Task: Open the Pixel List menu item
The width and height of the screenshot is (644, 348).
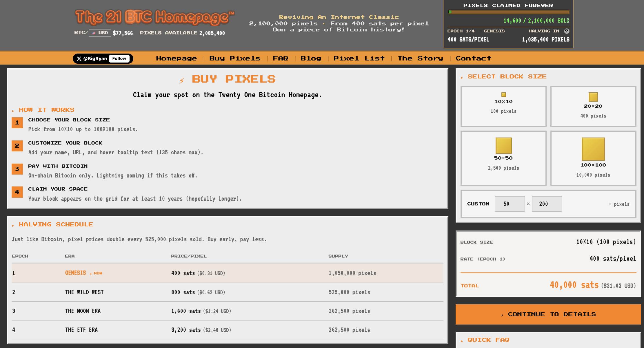Action: pyautogui.click(x=359, y=58)
